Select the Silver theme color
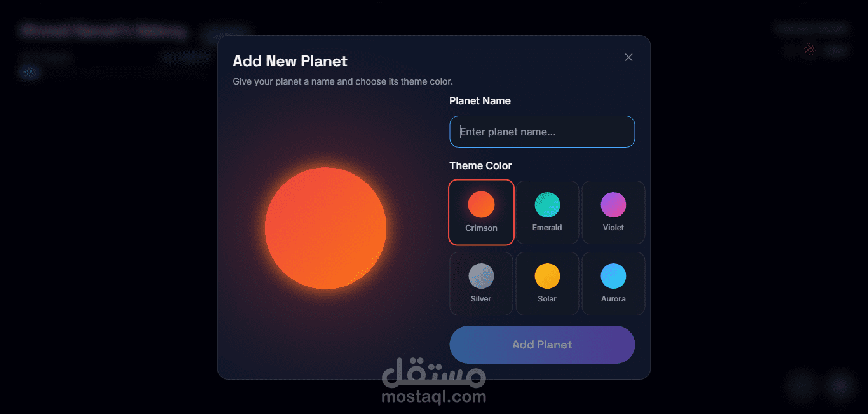Image resolution: width=868 pixels, height=414 pixels. click(481, 284)
